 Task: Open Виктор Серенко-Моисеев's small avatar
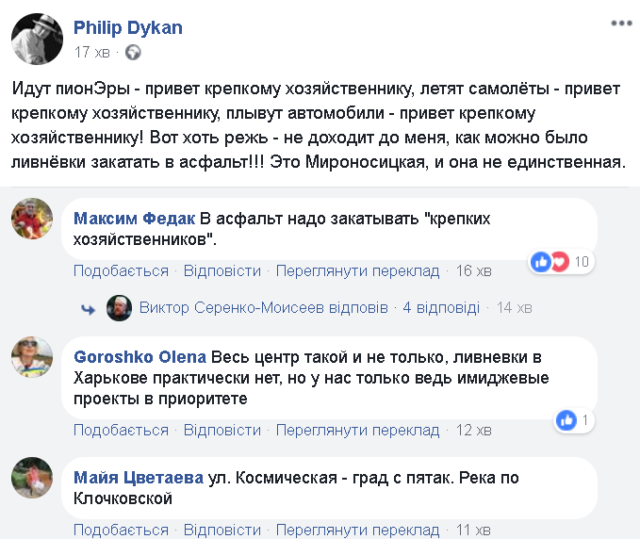(x=119, y=307)
